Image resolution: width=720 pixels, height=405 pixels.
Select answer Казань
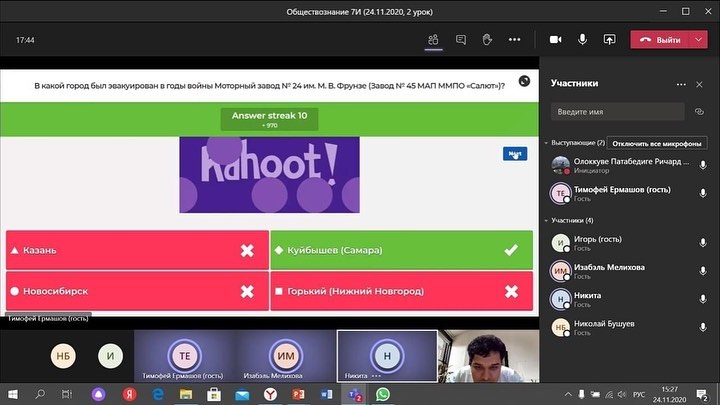[137, 250]
